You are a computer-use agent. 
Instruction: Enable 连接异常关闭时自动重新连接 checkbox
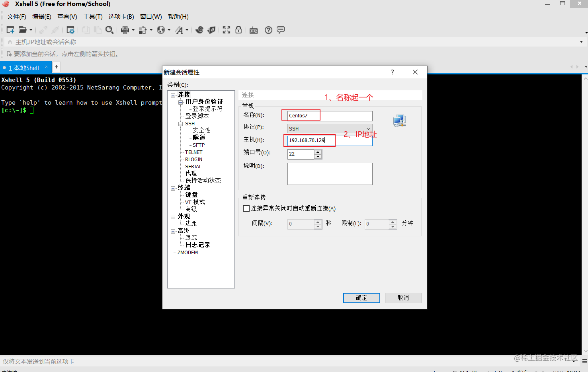246,208
